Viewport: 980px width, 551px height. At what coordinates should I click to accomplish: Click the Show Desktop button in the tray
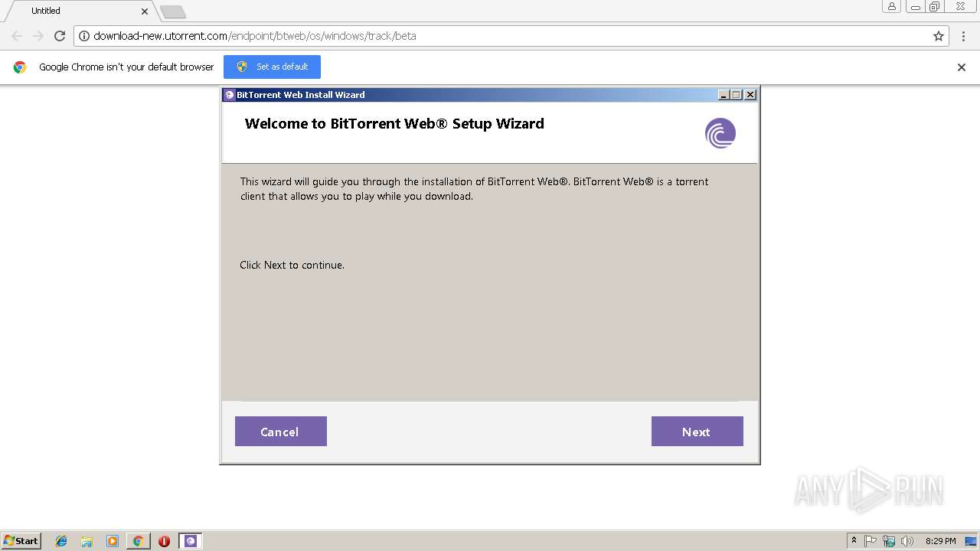[971, 541]
